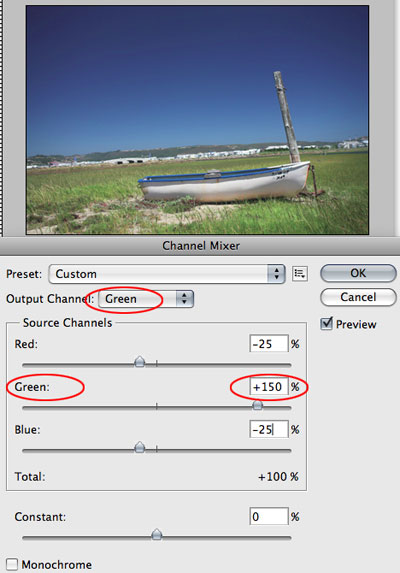Click the Green slider handle
The height and width of the screenshot is (573, 400).
click(x=258, y=405)
